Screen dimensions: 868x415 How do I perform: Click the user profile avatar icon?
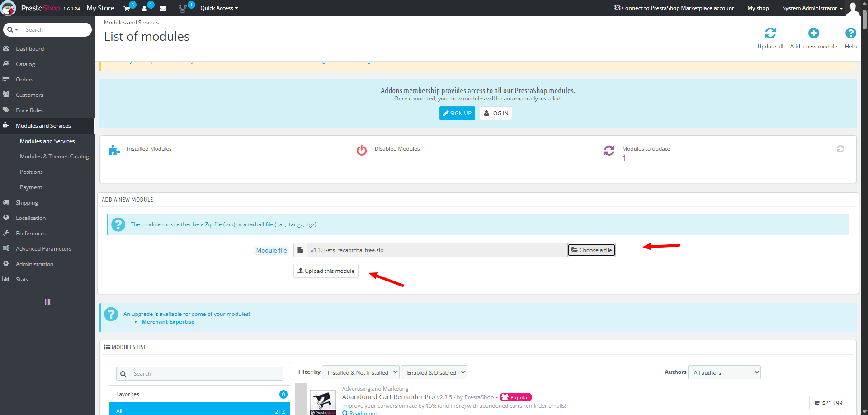pos(853,9)
